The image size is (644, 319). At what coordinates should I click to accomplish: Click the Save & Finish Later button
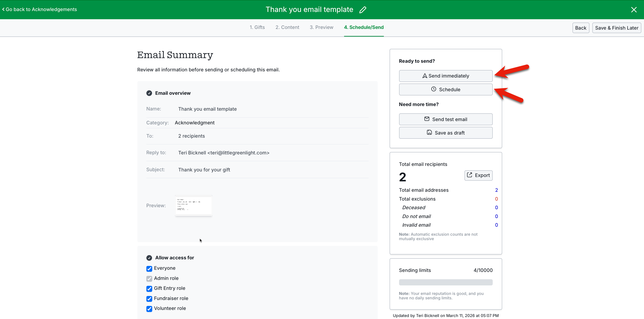pos(616,28)
